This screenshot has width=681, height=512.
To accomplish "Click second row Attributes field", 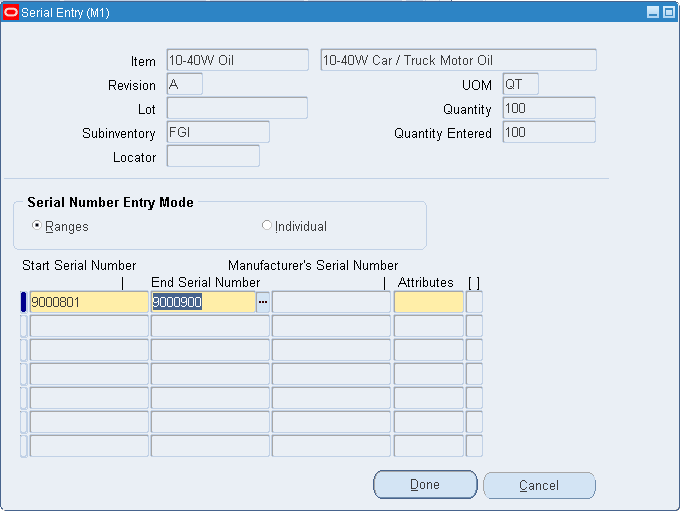I will click(429, 326).
